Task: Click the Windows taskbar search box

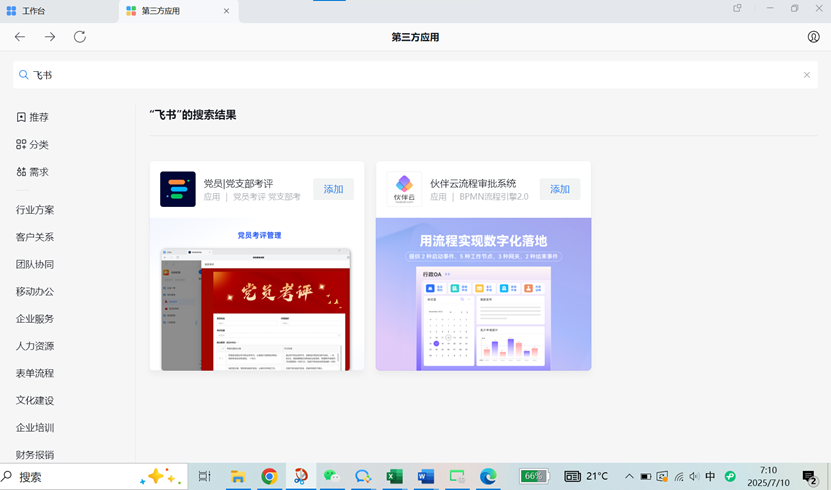Action: click(x=94, y=477)
